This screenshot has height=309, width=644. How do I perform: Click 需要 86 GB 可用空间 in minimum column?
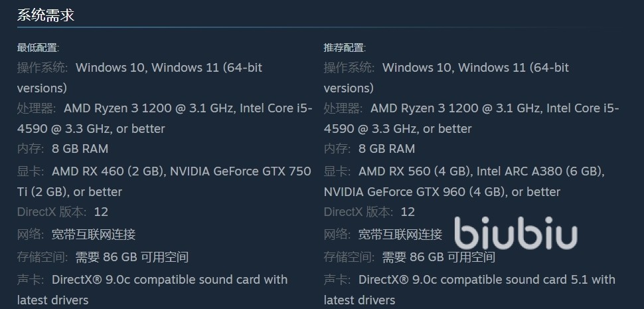pyautogui.click(x=132, y=257)
